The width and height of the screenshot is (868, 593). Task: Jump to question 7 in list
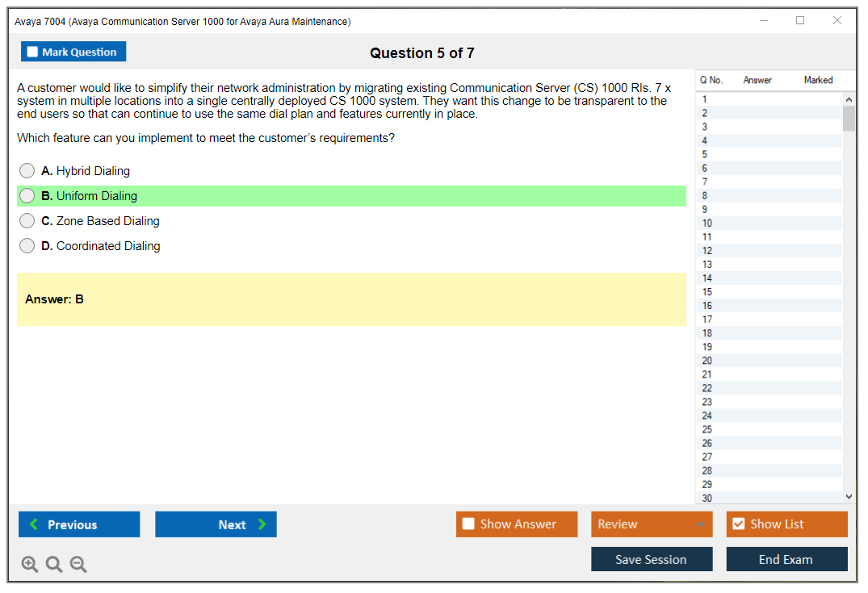705,182
